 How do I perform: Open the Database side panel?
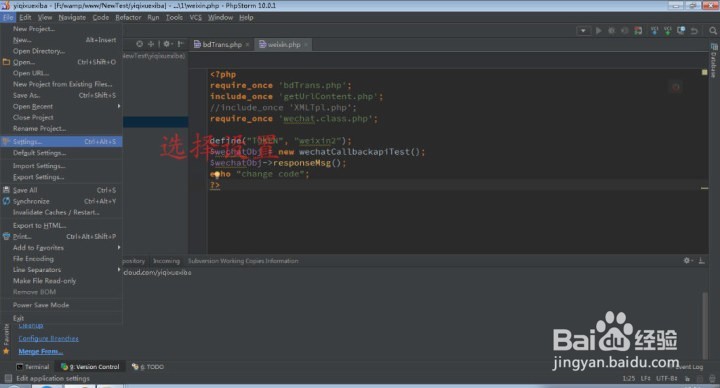(x=714, y=61)
